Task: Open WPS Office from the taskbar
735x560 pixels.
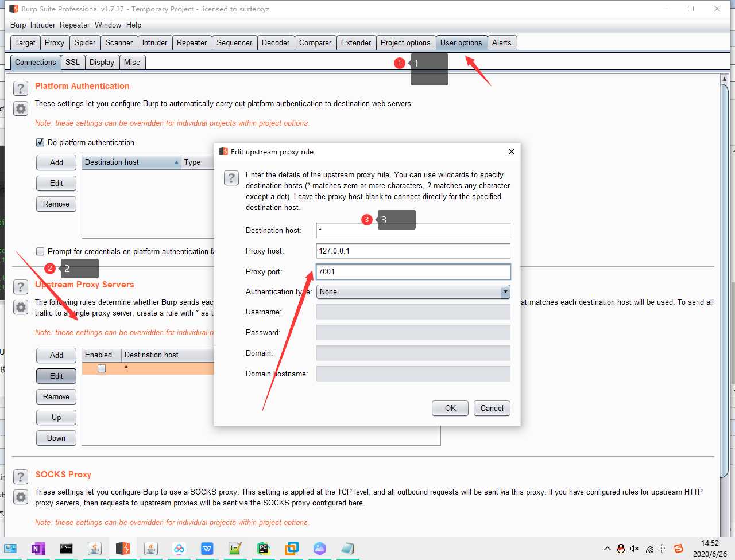Action: click(207, 549)
